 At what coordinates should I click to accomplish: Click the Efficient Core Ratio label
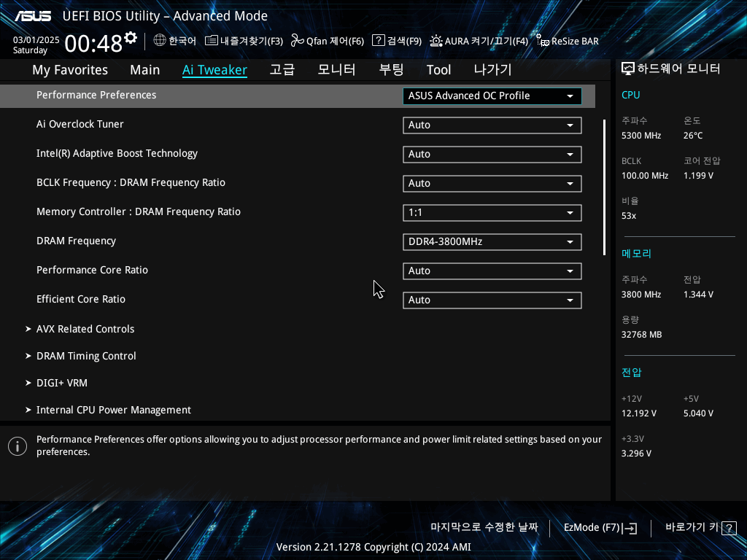(x=81, y=299)
